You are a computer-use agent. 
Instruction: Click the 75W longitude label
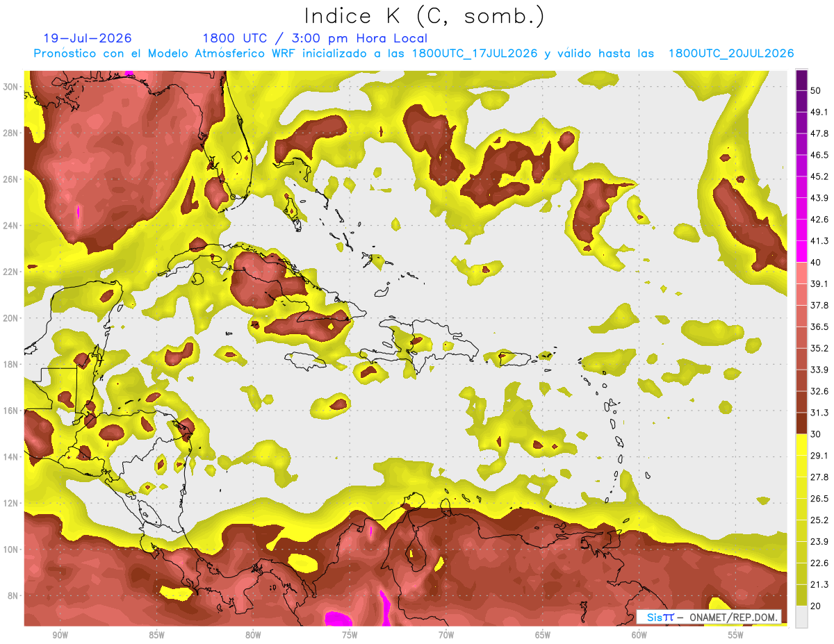coord(350,635)
